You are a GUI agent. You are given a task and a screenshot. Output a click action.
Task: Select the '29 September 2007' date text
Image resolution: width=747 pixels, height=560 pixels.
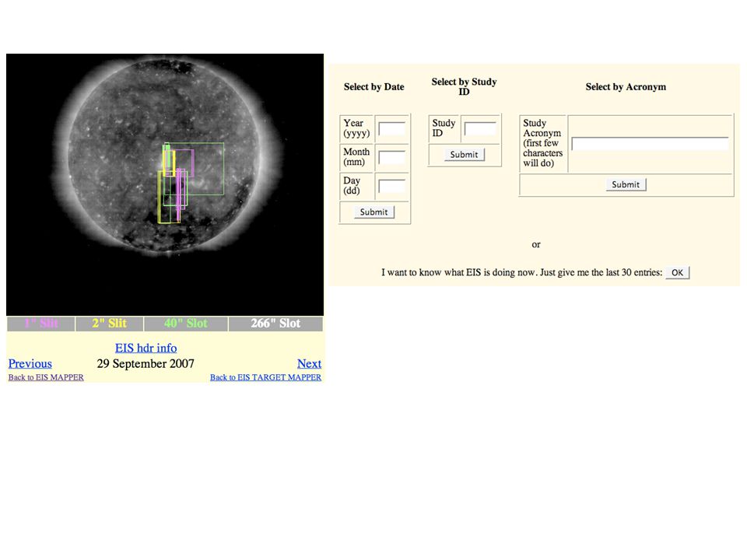[x=146, y=364]
